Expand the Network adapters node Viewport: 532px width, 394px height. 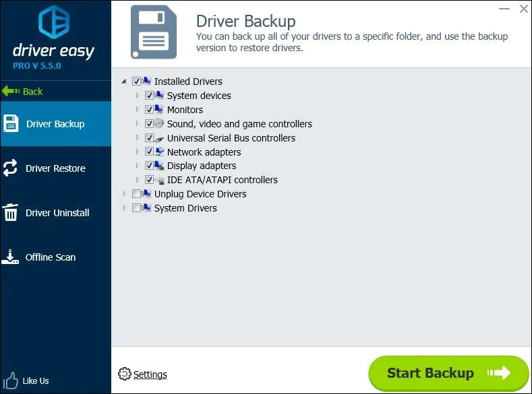[138, 152]
